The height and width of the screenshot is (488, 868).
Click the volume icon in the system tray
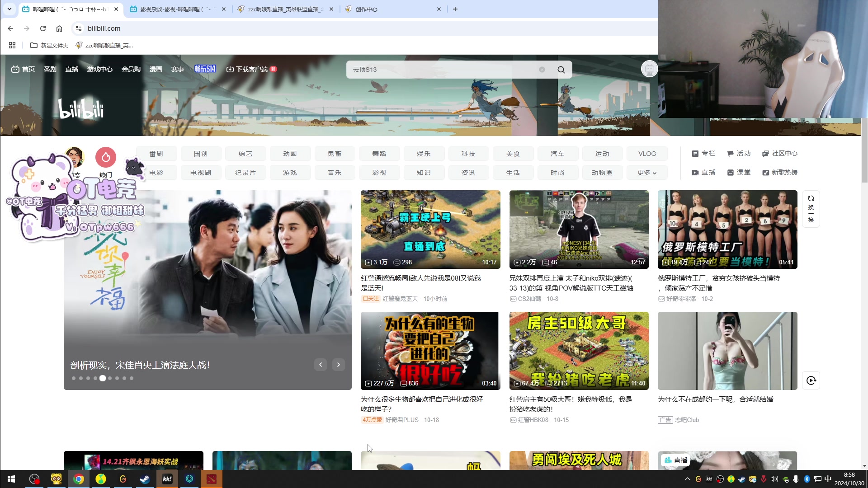click(774, 479)
